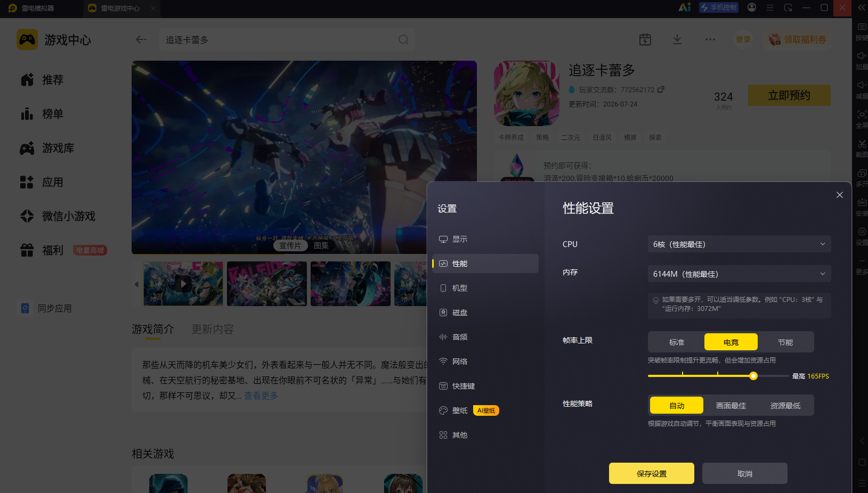Click the 领取福利券 coupon button

(797, 39)
